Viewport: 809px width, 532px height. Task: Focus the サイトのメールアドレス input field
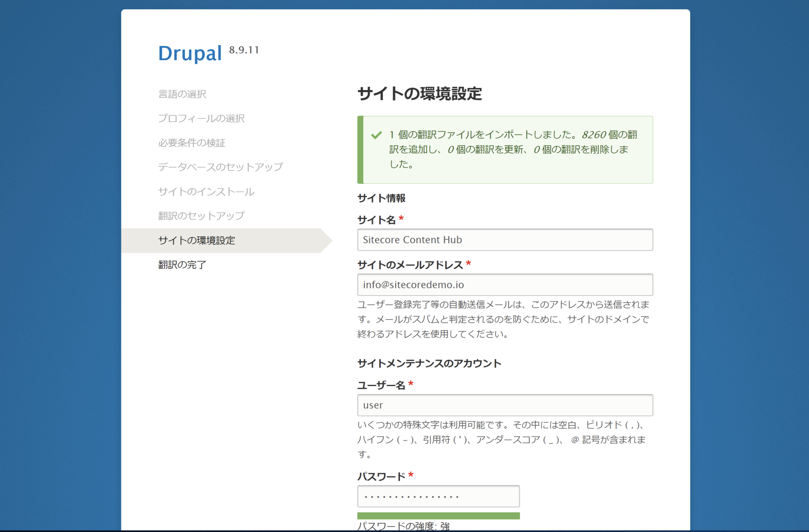[x=505, y=285]
